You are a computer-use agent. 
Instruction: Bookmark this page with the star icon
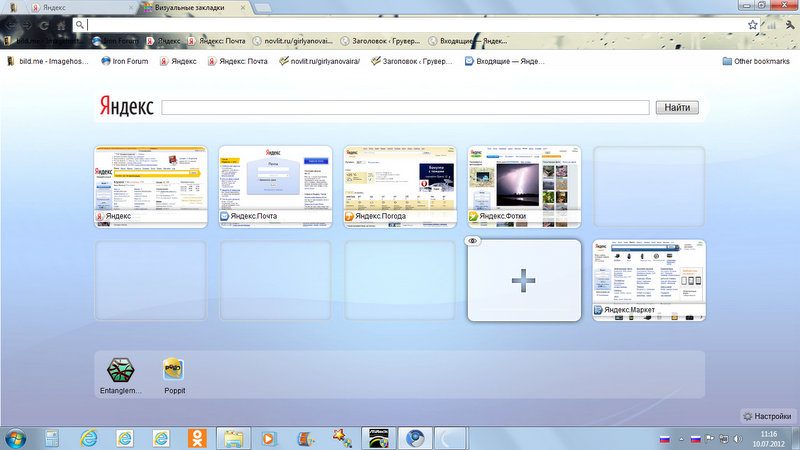click(x=752, y=24)
